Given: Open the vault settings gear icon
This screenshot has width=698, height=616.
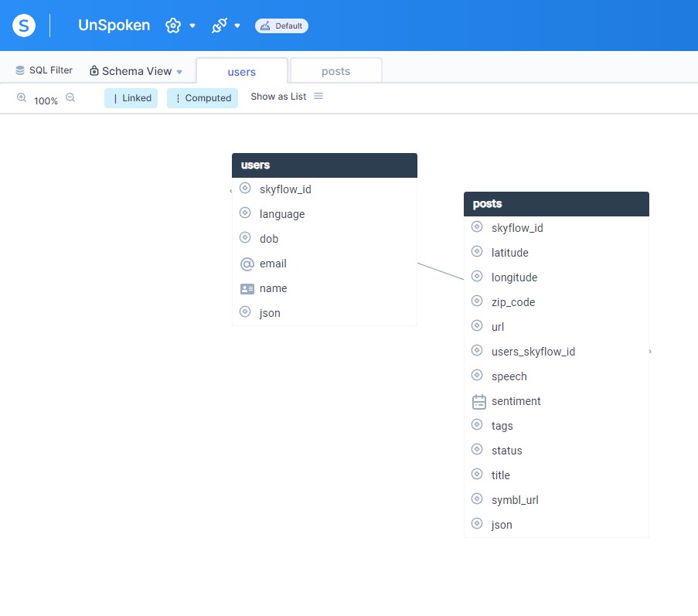Looking at the screenshot, I should click(173, 26).
